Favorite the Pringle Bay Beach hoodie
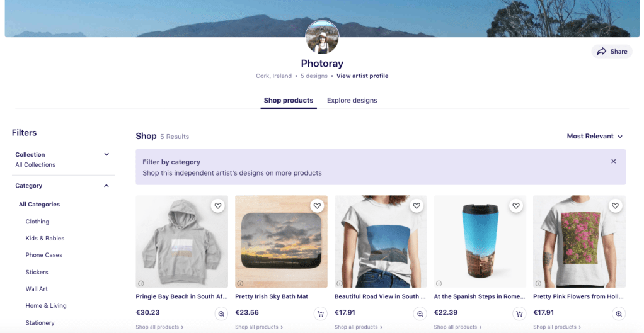The image size is (644, 333). point(217,206)
